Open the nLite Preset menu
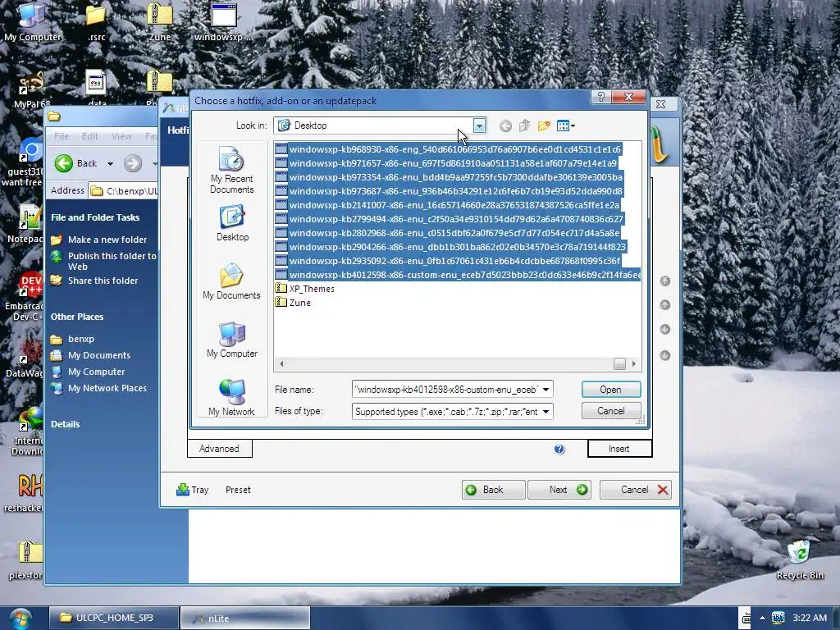This screenshot has height=630, width=840. [x=238, y=490]
